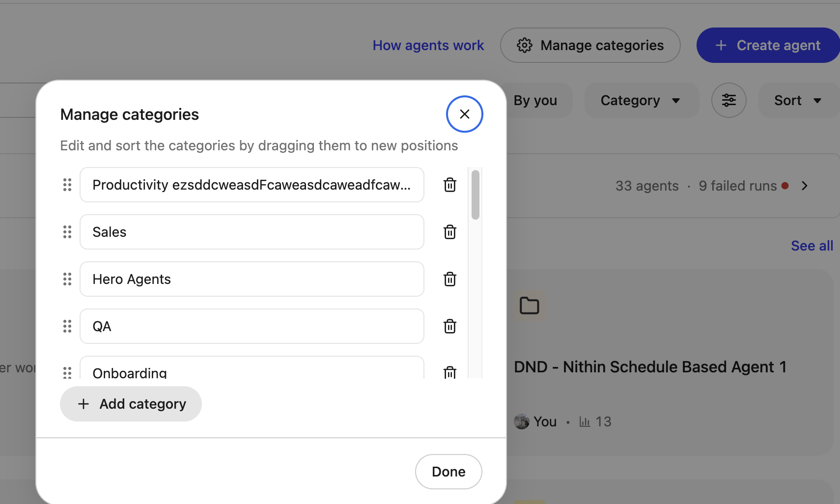Image resolution: width=840 pixels, height=504 pixels.
Task: Delete the QA category via trash icon
Action: (x=449, y=326)
